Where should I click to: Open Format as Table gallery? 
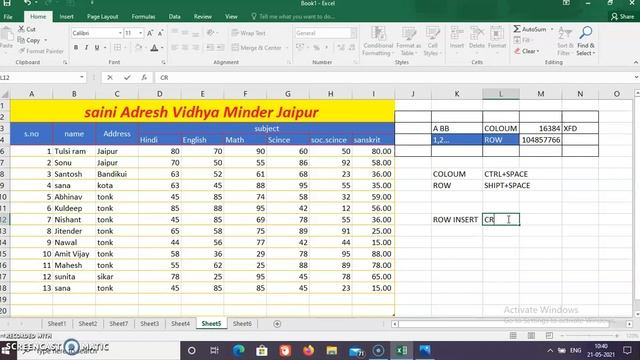tap(408, 41)
